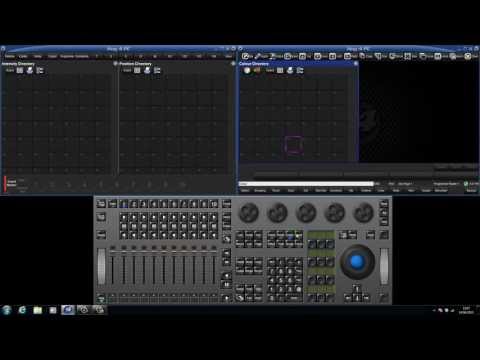Viewport: 480px width, 360px height.
Task: Click the blue trackball on the console
Action: pos(357,262)
